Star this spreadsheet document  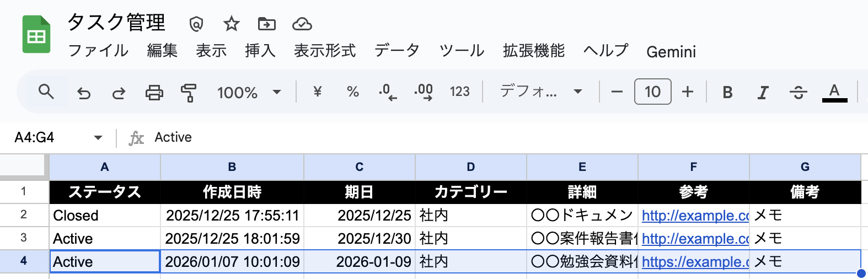232,24
